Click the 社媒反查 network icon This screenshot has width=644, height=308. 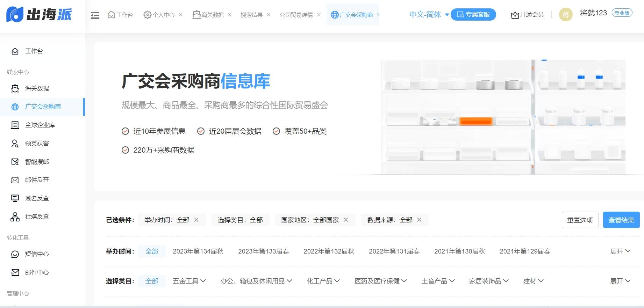point(15,217)
